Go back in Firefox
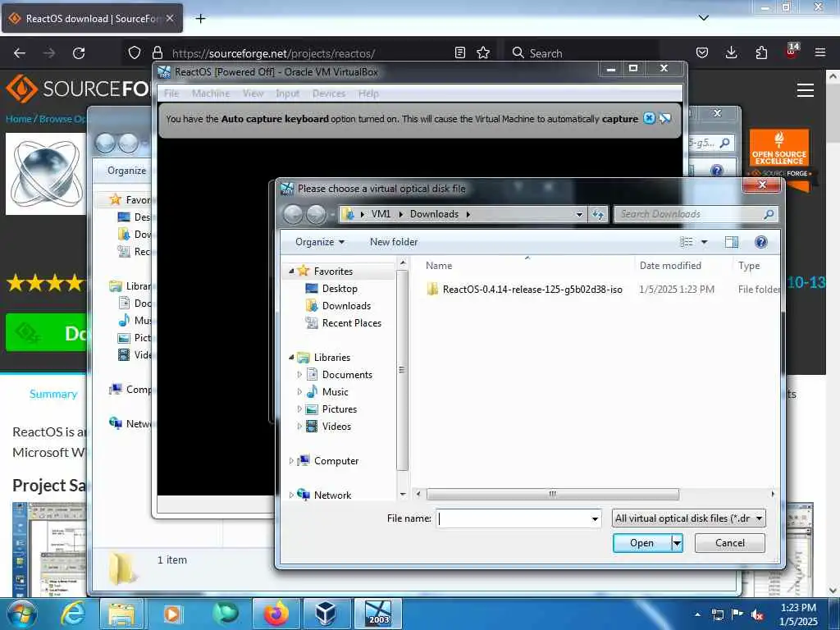The width and height of the screenshot is (840, 630). [20, 53]
